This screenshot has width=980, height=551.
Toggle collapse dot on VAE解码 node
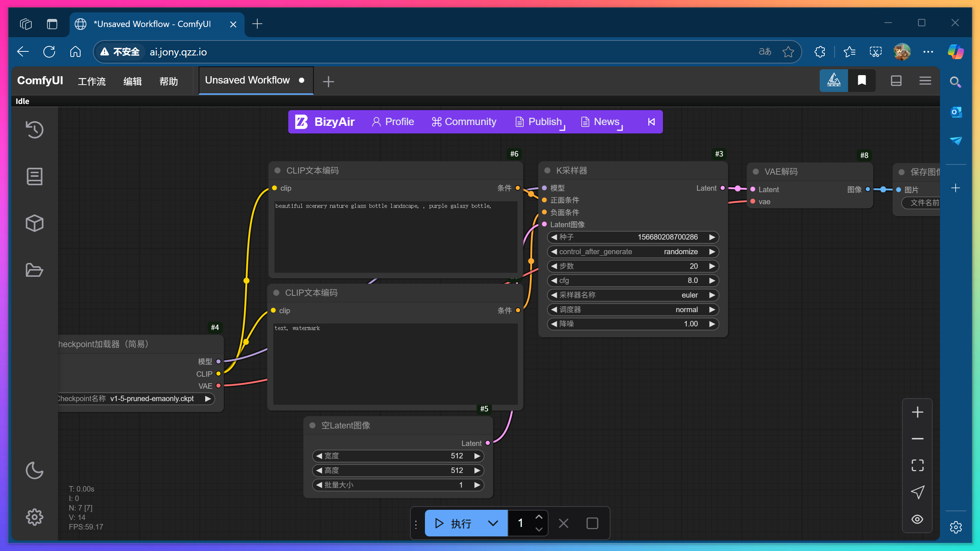point(756,172)
